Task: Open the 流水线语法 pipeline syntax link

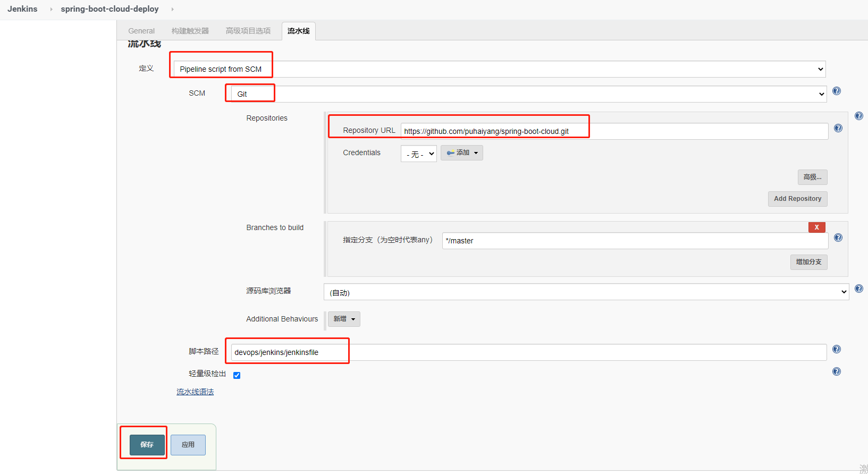Action: click(x=195, y=392)
